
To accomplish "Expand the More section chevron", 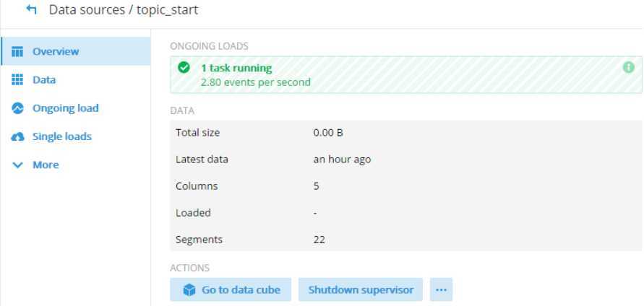I will click(x=17, y=165).
